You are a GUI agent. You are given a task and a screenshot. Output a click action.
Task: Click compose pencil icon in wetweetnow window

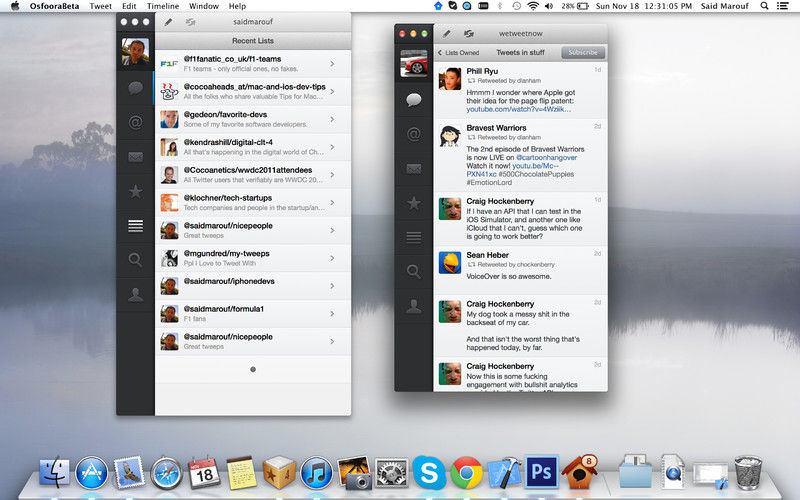pyautogui.click(x=446, y=34)
